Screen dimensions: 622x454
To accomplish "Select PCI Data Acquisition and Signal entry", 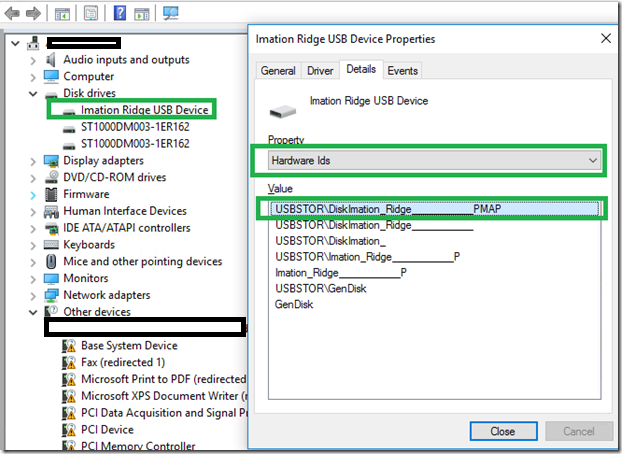I will (x=163, y=413).
